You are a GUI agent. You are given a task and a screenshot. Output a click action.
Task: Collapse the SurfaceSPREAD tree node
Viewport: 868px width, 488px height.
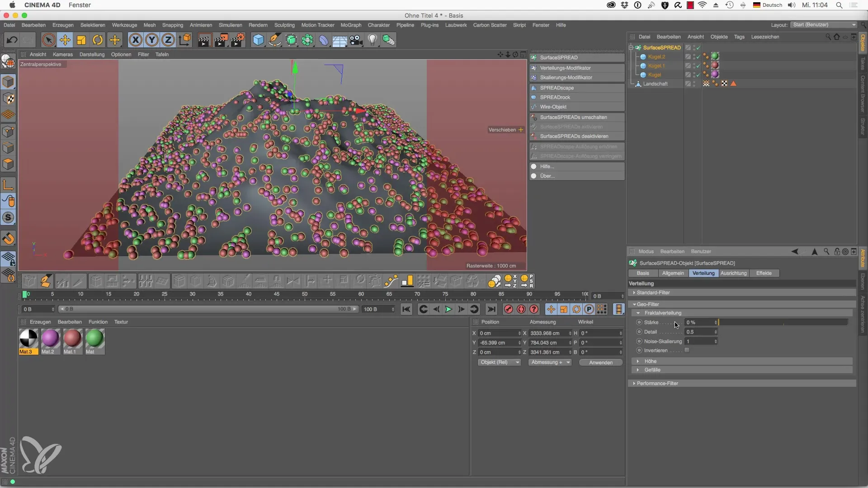click(631, 47)
